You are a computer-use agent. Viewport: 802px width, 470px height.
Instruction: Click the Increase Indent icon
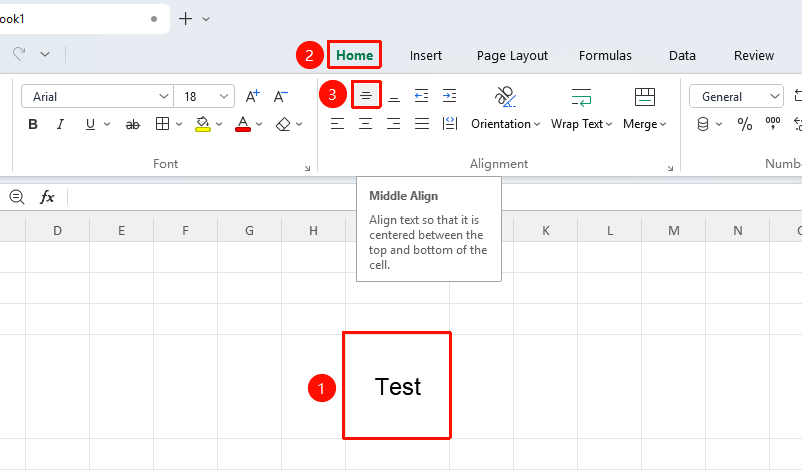tap(450, 96)
